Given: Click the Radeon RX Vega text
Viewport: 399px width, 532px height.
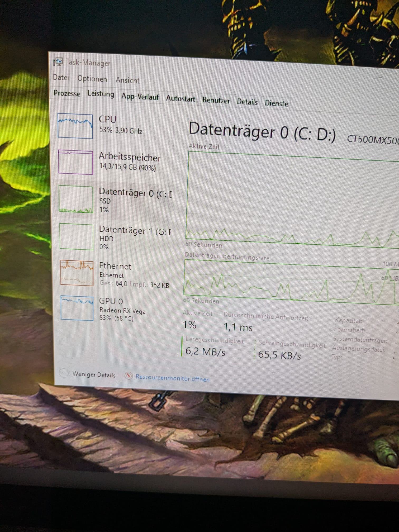Looking at the screenshot, I should pos(122,311).
